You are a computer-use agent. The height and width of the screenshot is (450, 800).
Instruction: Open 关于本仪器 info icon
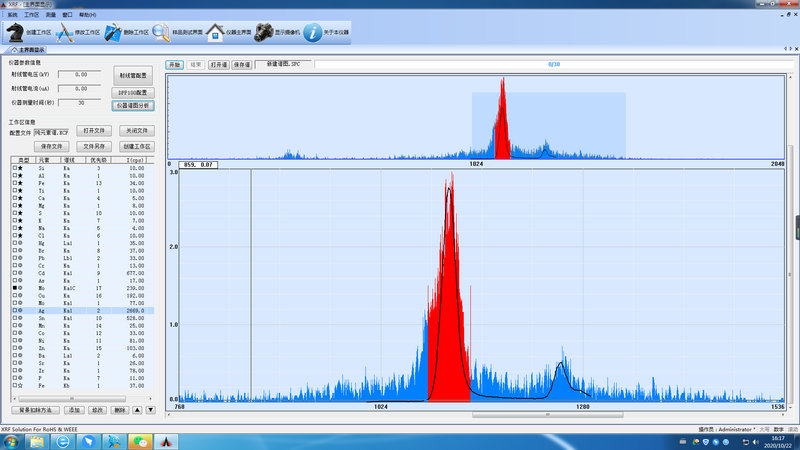313,32
